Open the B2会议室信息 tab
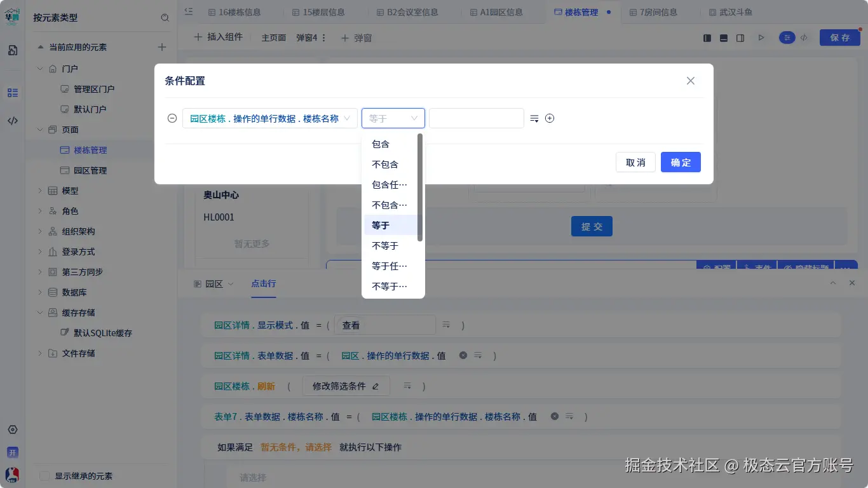The width and height of the screenshot is (868, 488). point(407,12)
